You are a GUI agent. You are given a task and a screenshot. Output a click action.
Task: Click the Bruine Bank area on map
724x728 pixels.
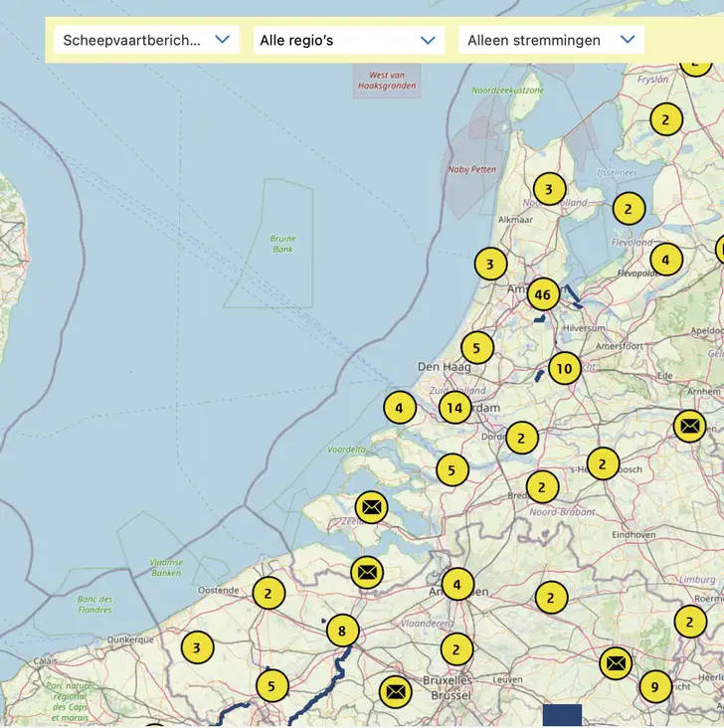click(283, 244)
